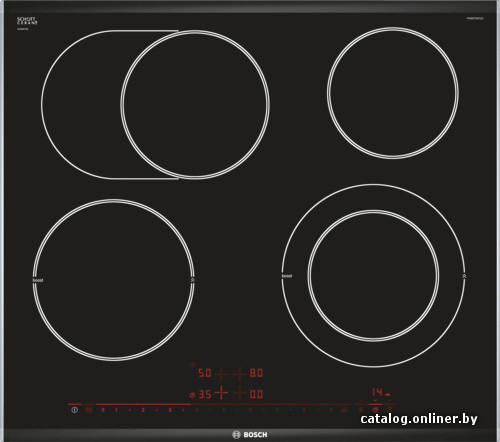Screen dimensions: 500x442
Task: Tap the main power on/off icon
Action: pos(75,410)
